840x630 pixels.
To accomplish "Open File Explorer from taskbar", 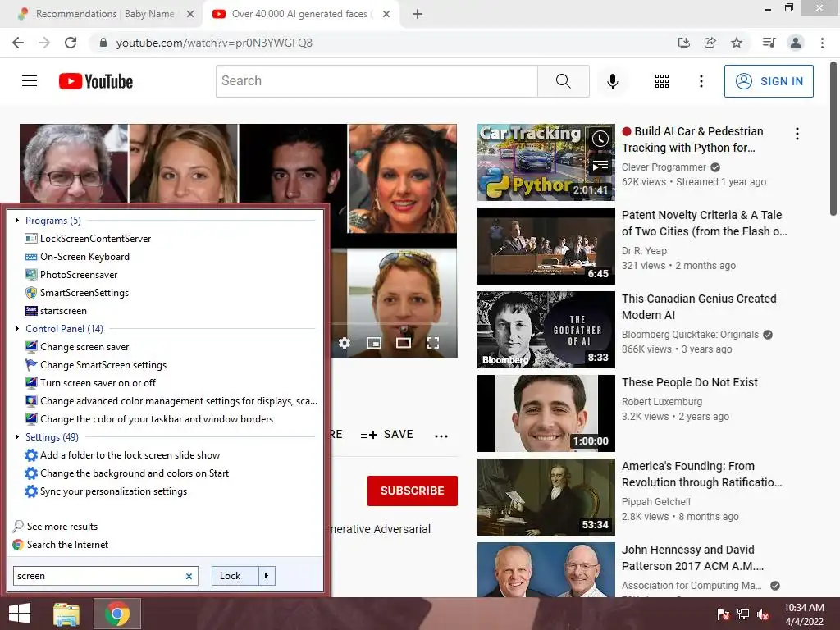I will (x=66, y=614).
